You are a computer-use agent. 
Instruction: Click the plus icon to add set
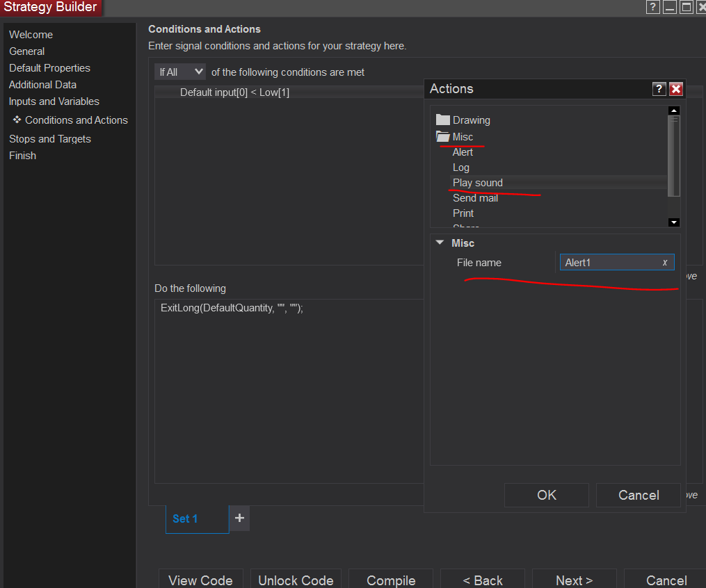tap(239, 518)
